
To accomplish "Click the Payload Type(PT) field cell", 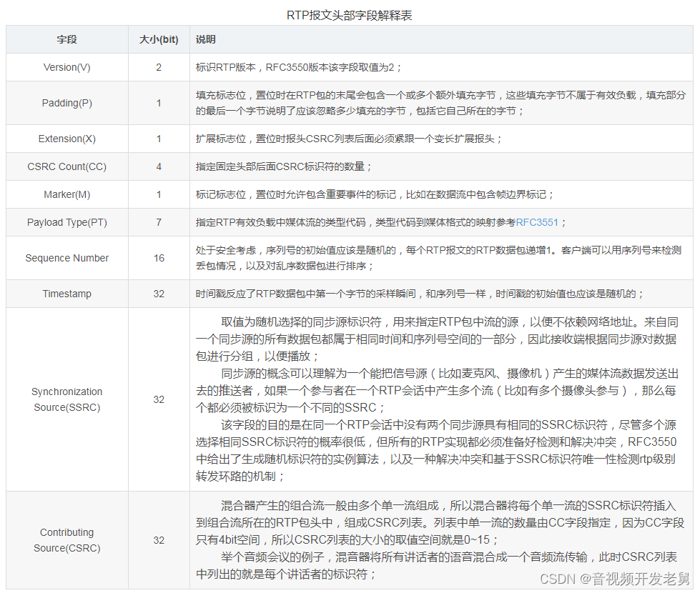I will point(67,222).
